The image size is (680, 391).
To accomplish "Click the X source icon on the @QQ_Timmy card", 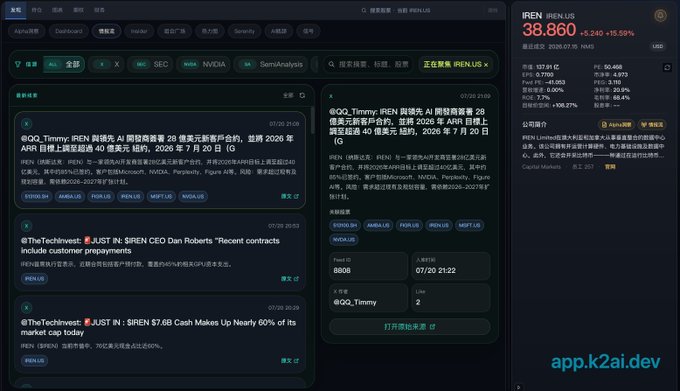I will click(x=26, y=124).
